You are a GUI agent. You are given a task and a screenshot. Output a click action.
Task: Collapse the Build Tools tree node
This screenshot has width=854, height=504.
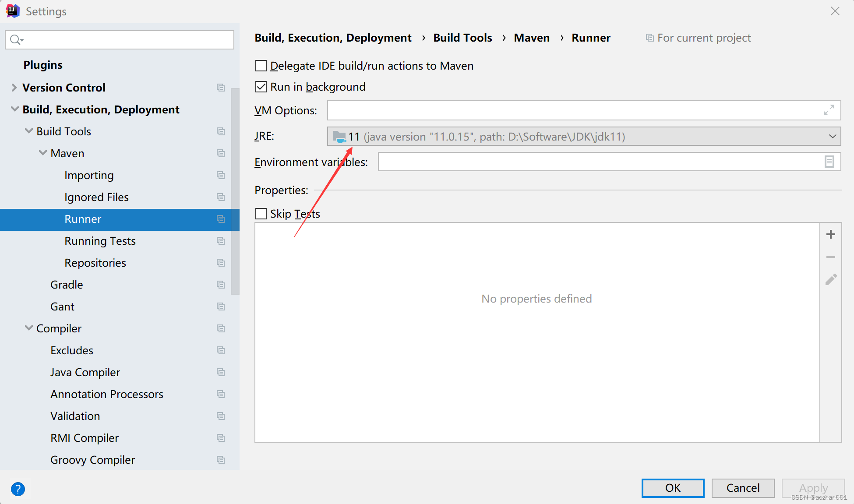pos(29,131)
